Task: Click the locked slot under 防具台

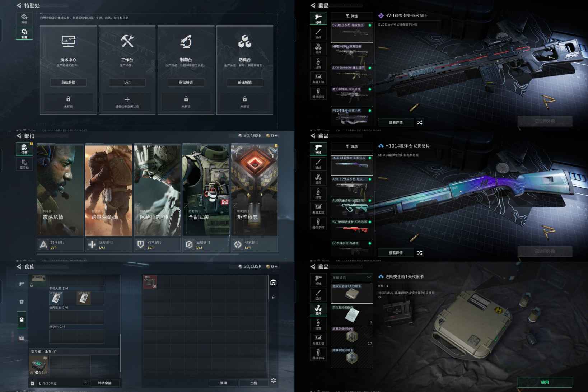Action: pos(245,102)
